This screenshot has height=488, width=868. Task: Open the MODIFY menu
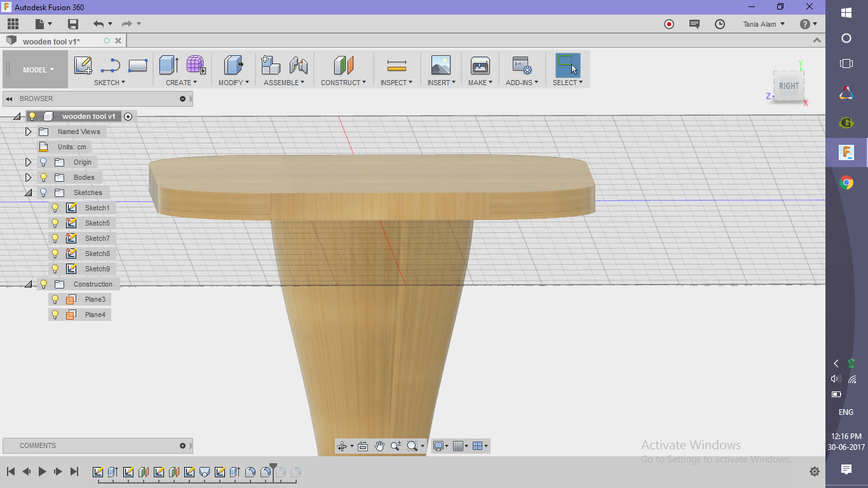click(234, 83)
